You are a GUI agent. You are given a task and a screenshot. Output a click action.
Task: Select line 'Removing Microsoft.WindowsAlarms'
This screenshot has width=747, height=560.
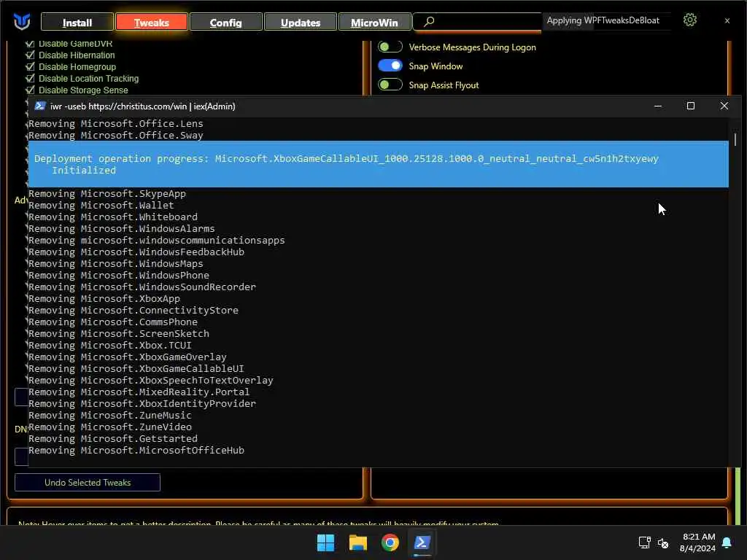122,228
